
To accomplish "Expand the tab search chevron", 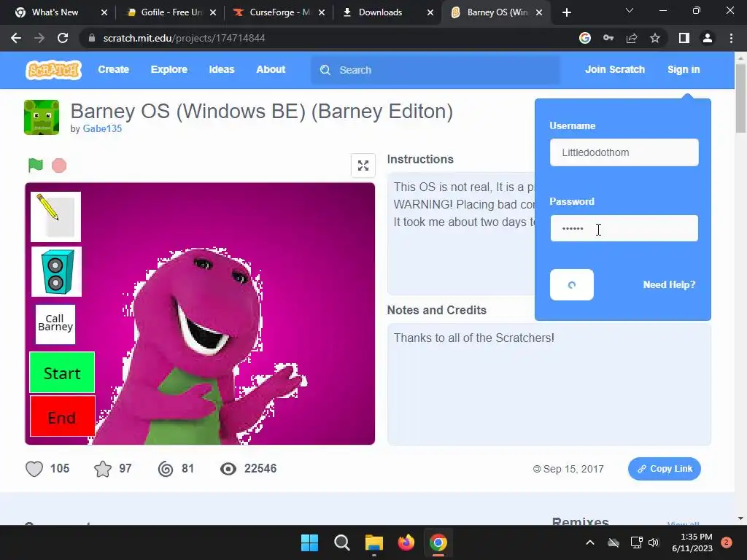I will coord(630,10).
